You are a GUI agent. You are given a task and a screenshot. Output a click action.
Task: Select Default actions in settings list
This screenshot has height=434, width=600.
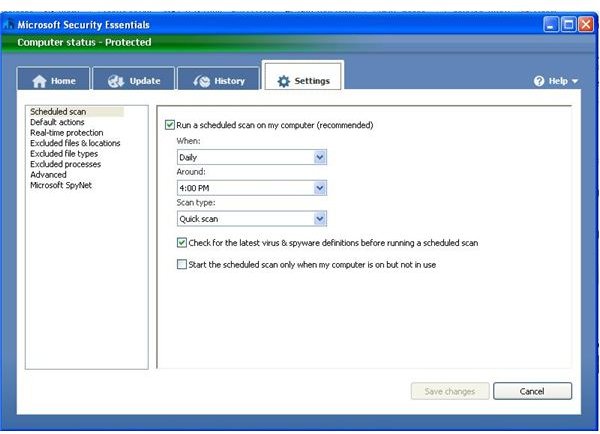point(57,122)
